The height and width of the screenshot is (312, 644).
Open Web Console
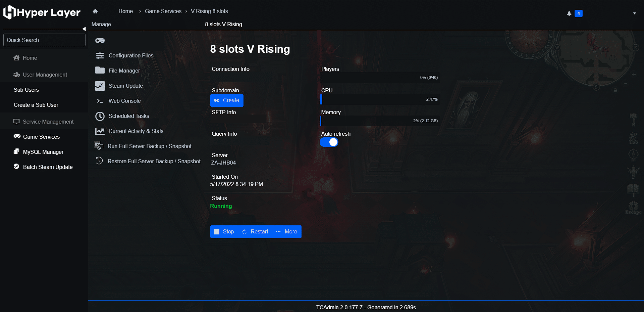124,101
